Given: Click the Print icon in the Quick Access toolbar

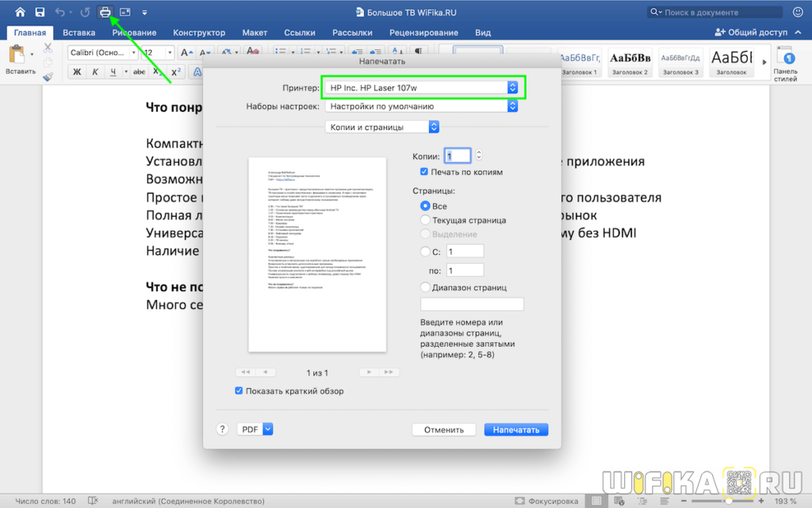Looking at the screenshot, I should (x=105, y=12).
